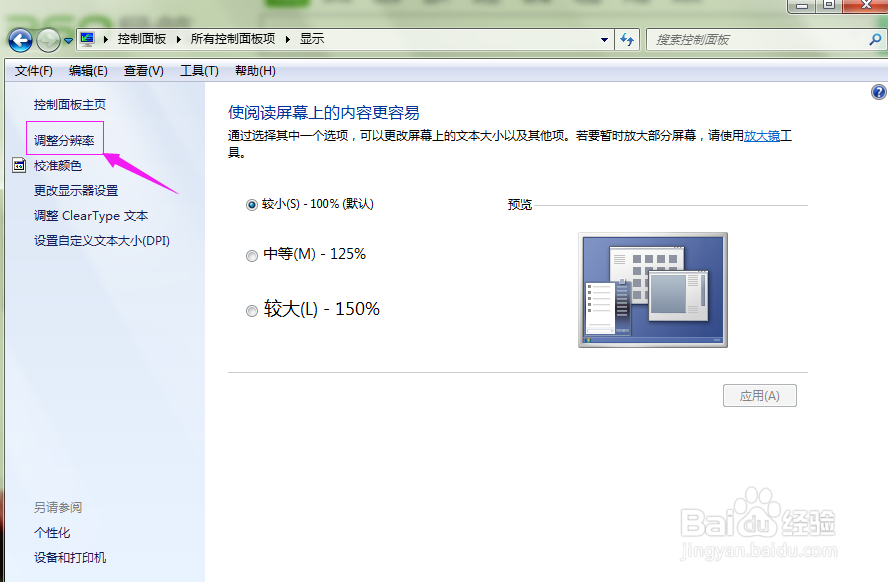Click the search magnifier in the search box
Viewport: 888px width, 582px height.
(873, 39)
